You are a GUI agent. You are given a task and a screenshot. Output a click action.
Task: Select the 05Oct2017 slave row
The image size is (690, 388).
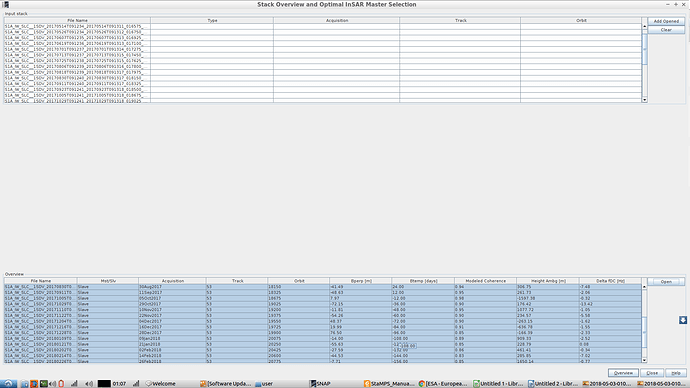[x=323, y=298]
